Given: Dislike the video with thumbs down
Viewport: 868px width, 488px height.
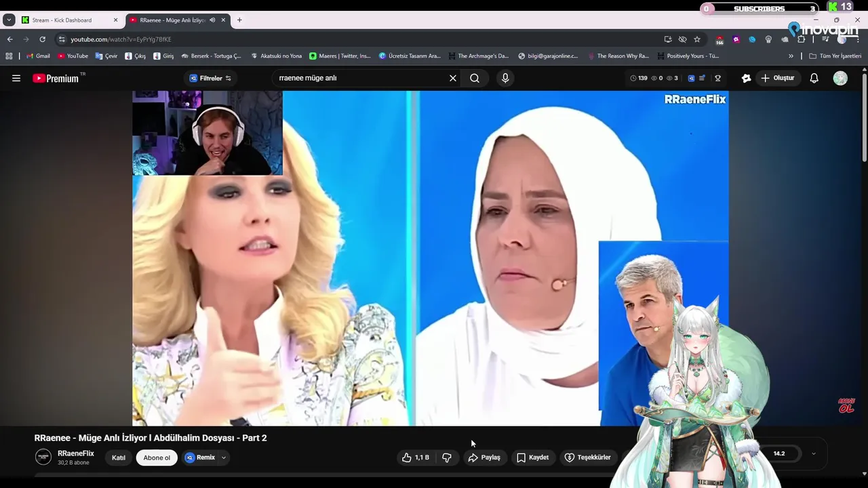Looking at the screenshot, I should point(447,457).
